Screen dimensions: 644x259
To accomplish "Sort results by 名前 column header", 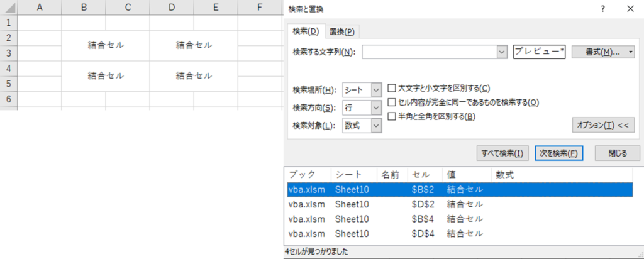I will pos(392,175).
